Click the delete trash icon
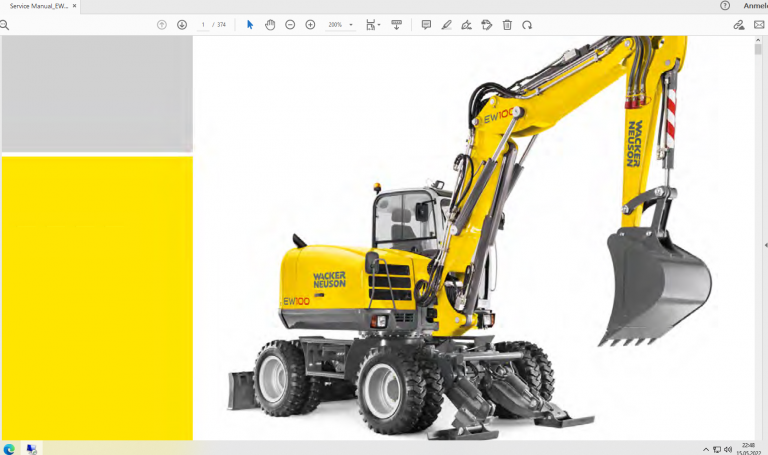The width and height of the screenshot is (768, 455). pyautogui.click(x=507, y=24)
